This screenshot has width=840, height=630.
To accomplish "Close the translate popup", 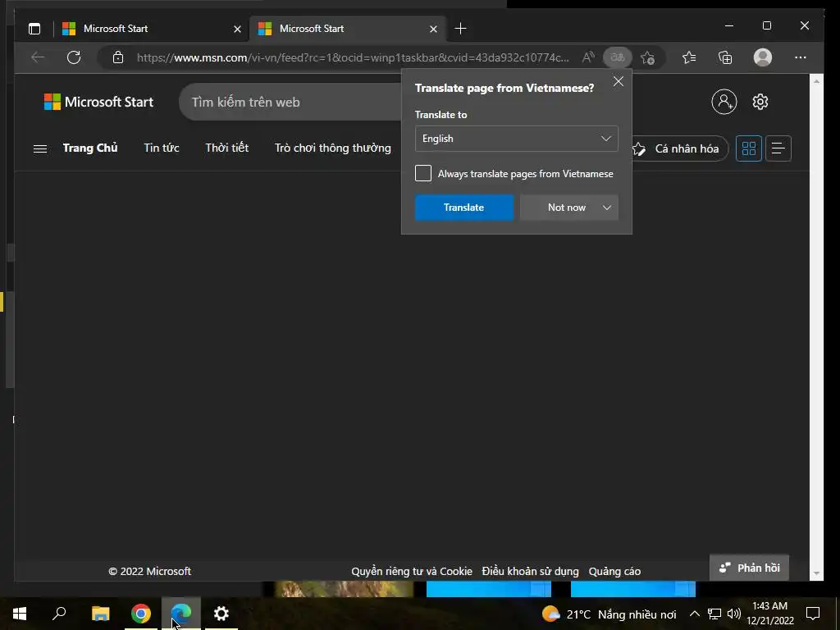I will click(619, 81).
